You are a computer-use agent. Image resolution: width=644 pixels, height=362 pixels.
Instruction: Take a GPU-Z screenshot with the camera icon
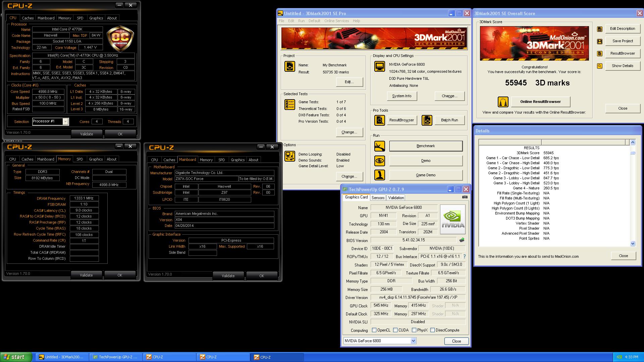coord(465,197)
